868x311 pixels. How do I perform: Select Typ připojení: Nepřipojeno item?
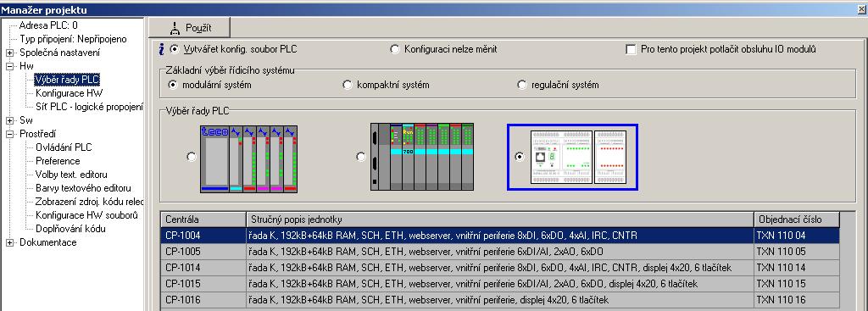(x=73, y=39)
